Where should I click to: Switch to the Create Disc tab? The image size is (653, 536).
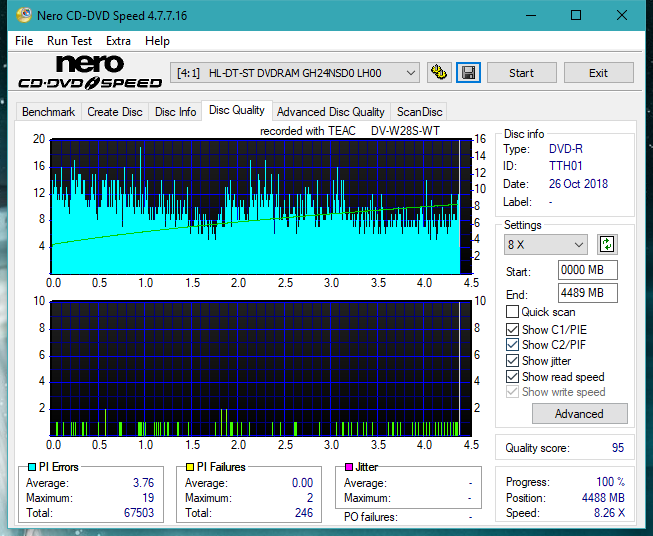click(x=115, y=112)
